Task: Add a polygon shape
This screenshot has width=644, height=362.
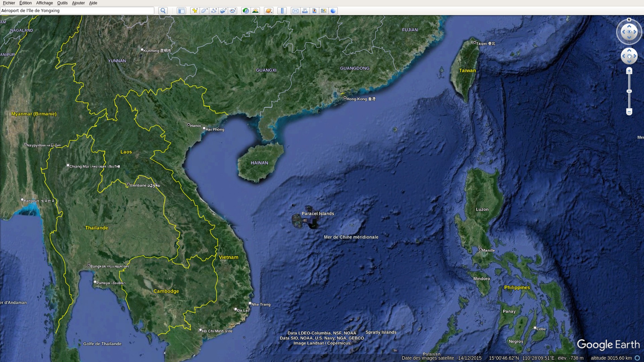Action: point(204,11)
